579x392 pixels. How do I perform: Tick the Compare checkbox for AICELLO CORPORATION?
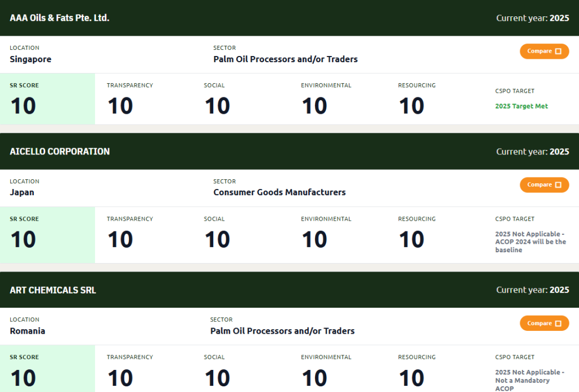[x=558, y=185]
